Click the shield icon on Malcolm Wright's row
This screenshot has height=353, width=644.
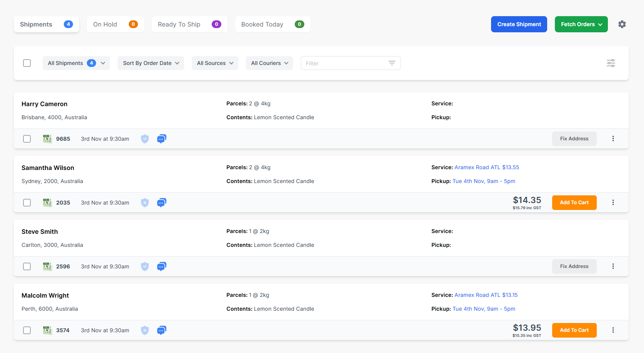(145, 330)
